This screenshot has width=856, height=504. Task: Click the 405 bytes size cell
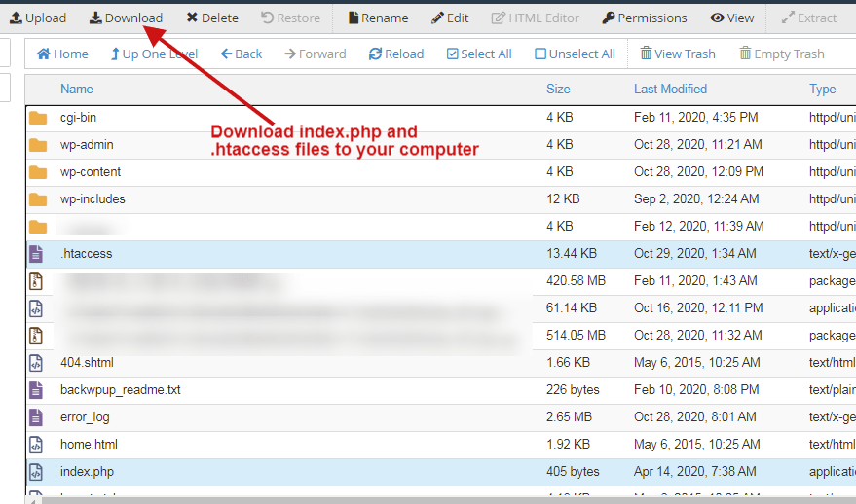[573, 472]
